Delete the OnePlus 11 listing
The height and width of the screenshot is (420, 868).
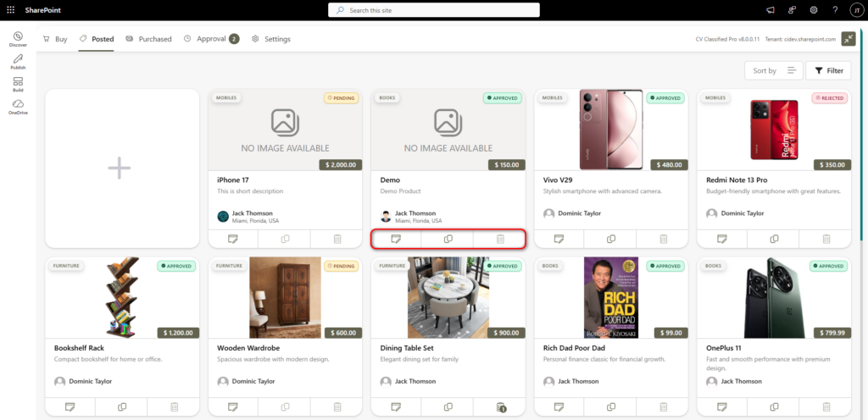coord(826,406)
